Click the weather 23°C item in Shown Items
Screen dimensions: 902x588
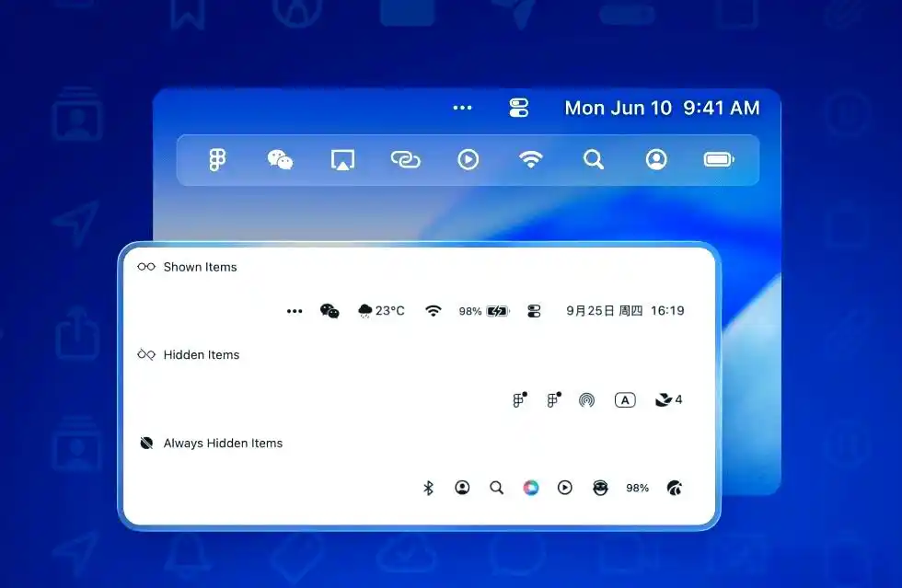[381, 311]
